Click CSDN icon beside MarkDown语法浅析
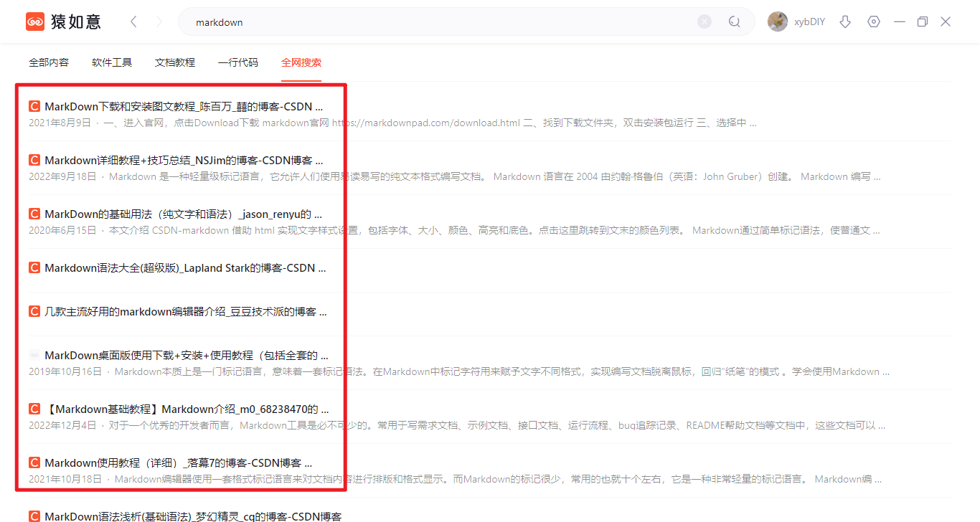Viewport: 980px width, 522px height. tap(34, 516)
